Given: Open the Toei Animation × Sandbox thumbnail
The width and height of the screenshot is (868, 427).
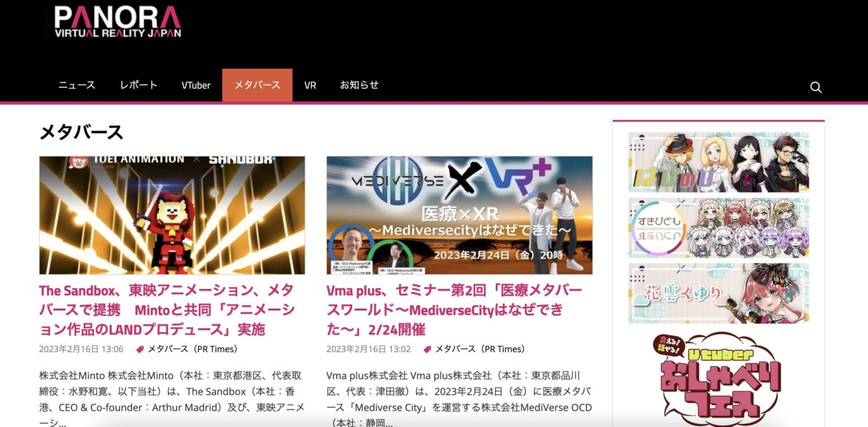Looking at the screenshot, I should click(172, 215).
